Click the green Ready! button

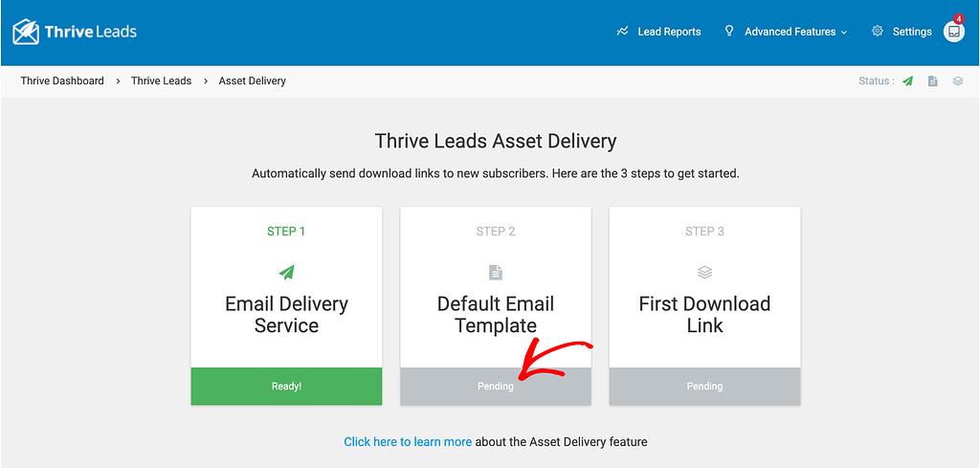click(x=286, y=386)
